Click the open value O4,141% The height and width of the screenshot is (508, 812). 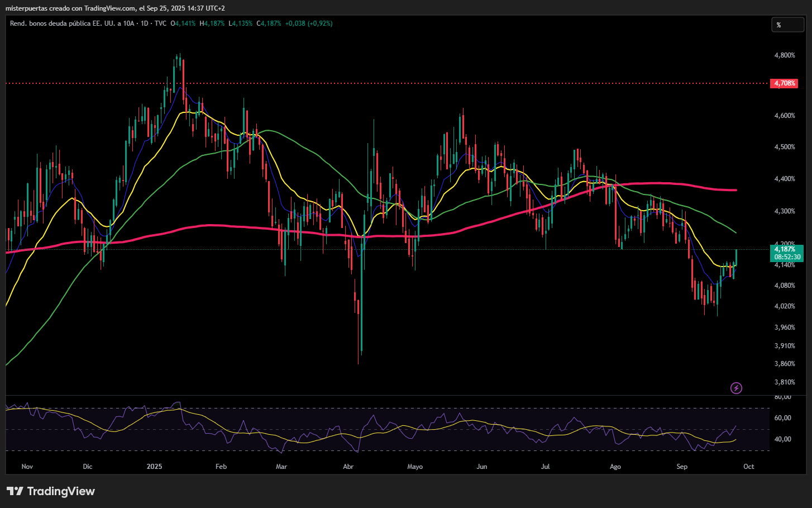183,23
